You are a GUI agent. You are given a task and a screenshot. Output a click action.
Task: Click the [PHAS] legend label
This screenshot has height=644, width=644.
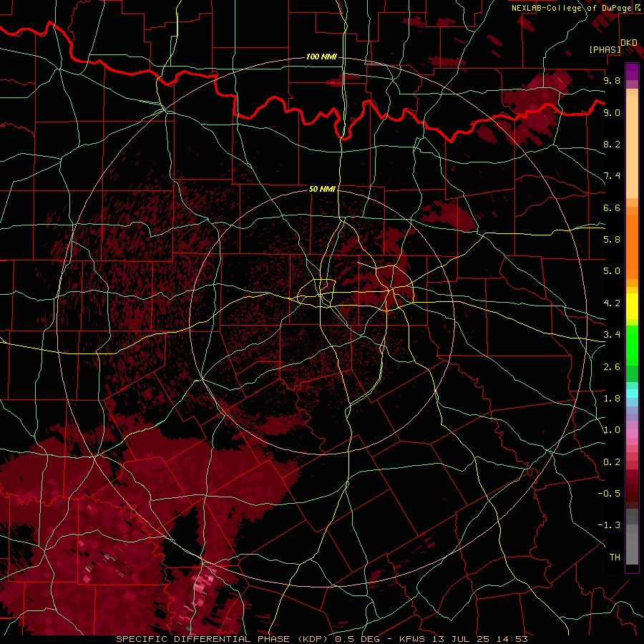605,50
